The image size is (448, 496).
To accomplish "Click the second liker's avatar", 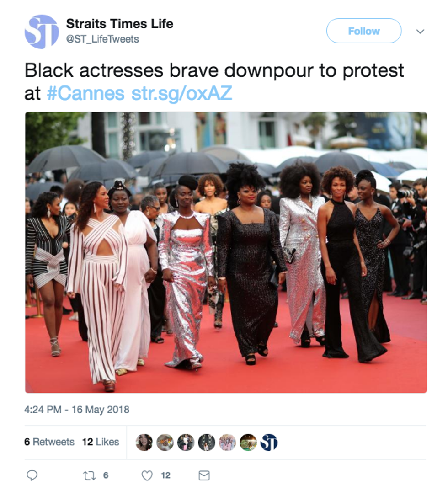I will pos(165,442).
